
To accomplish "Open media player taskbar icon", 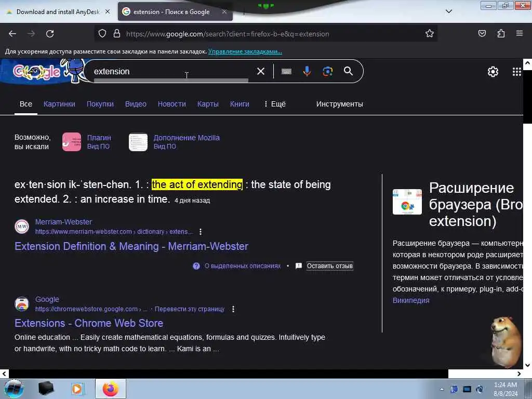I will pyautogui.click(x=77, y=389).
